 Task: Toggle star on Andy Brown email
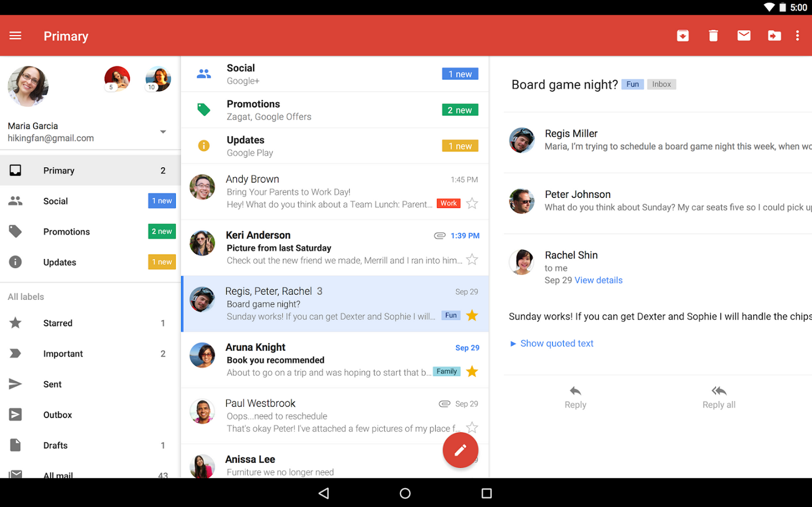pyautogui.click(x=472, y=203)
